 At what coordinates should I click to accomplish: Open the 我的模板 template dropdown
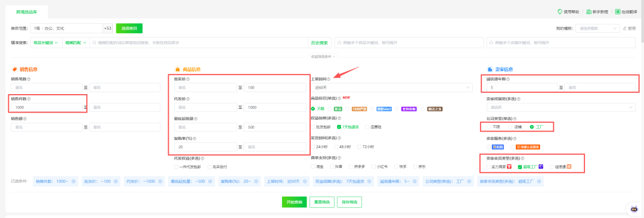point(597,29)
